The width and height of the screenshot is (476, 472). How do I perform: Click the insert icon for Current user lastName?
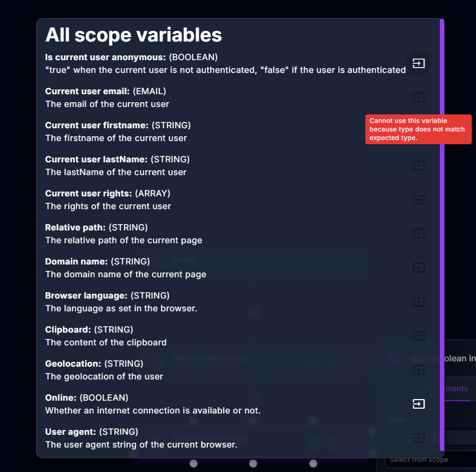point(419,165)
